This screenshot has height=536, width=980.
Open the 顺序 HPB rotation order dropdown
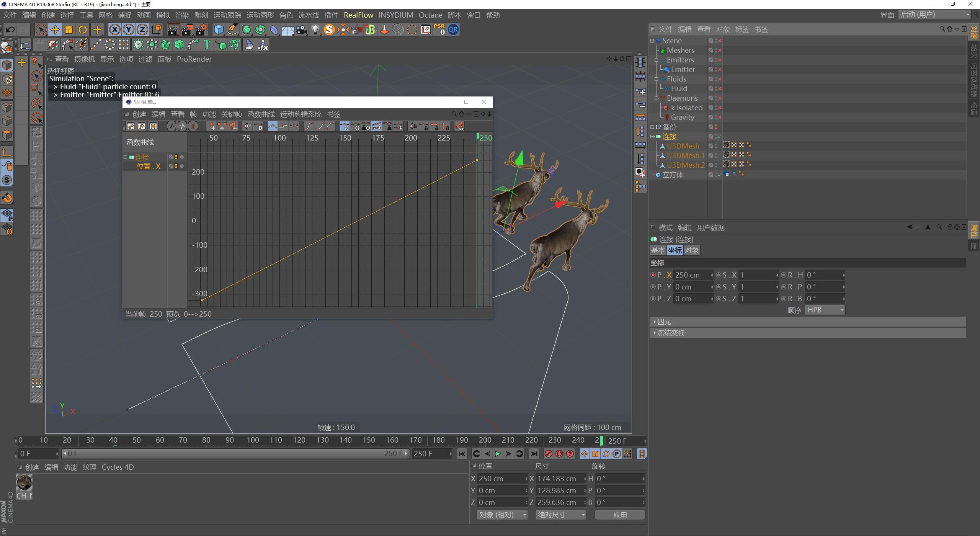[825, 310]
